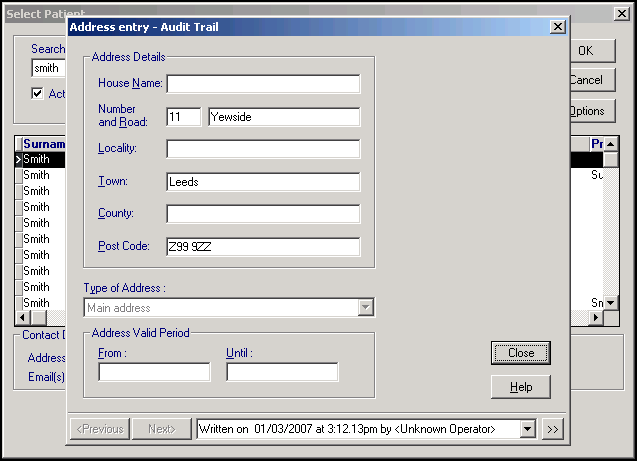Click the house number field containing 11

[184, 117]
